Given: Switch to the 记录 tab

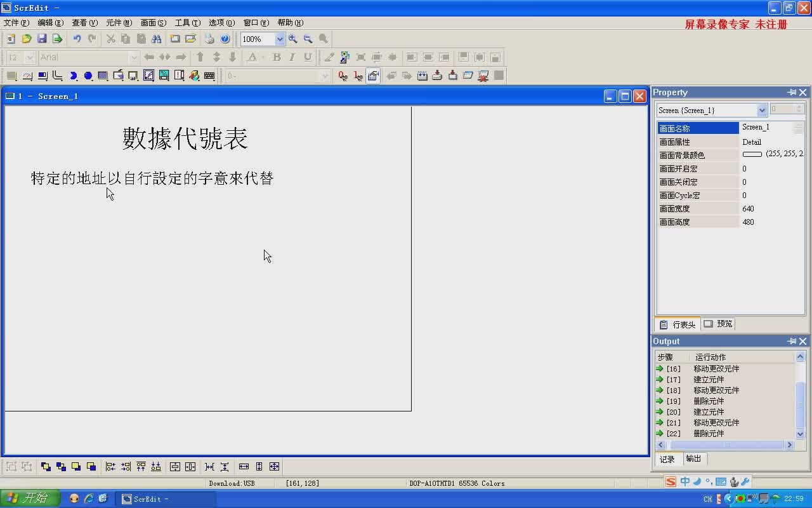Looking at the screenshot, I should click(x=667, y=459).
